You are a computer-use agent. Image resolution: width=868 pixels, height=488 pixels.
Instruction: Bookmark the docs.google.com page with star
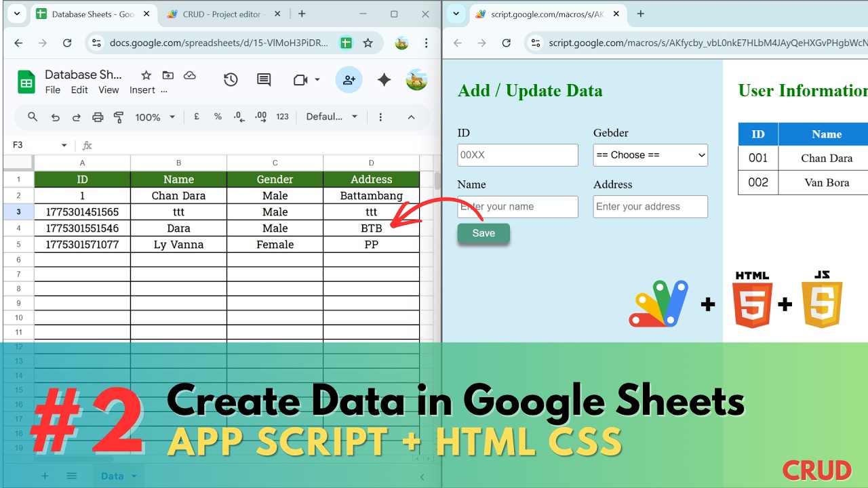click(x=368, y=43)
